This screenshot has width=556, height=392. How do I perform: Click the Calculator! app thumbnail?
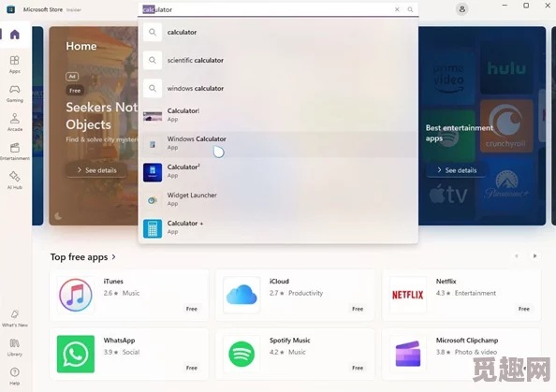point(153,116)
